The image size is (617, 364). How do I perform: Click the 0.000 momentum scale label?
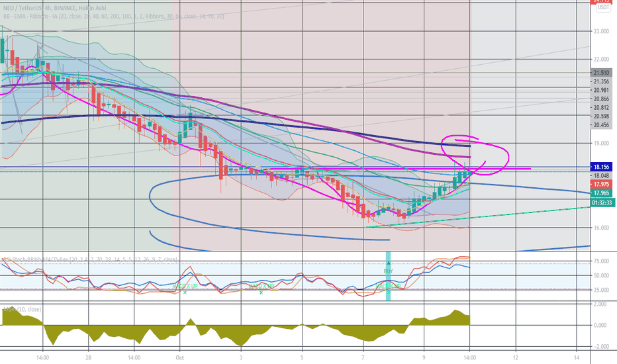pyautogui.click(x=600, y=325)
